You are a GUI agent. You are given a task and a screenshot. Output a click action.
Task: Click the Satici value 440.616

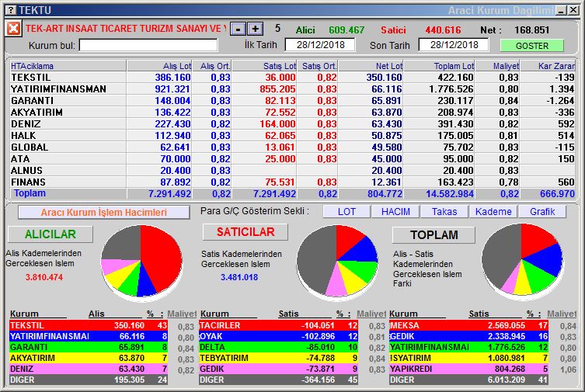pos(443,29)
